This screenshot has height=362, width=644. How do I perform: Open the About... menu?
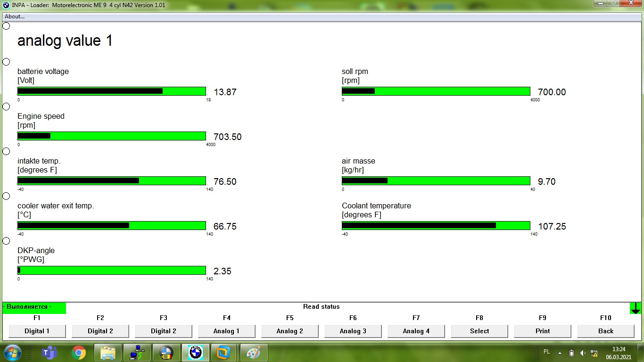(x=15, y=16)
